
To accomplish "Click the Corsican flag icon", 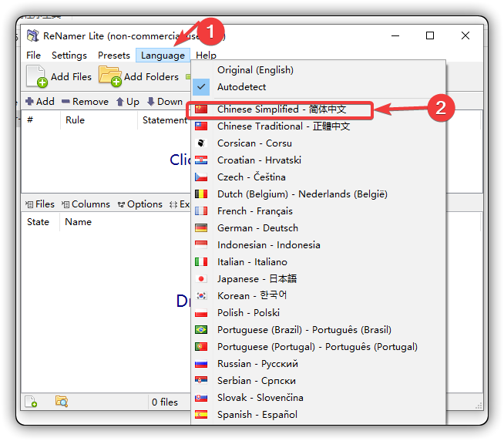I will pos(201,143).
